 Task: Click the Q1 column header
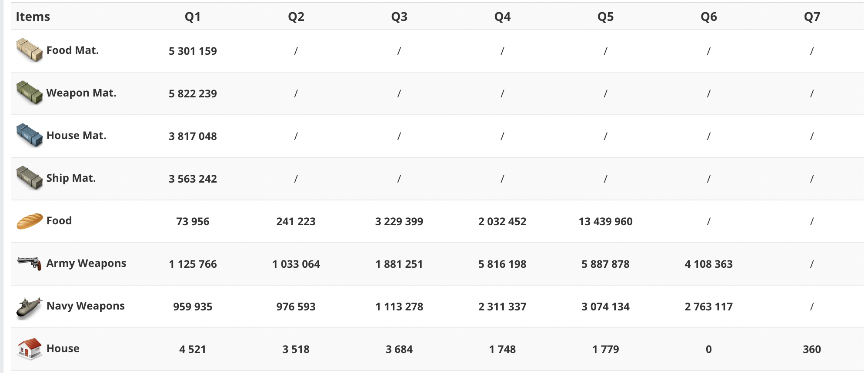193,17
